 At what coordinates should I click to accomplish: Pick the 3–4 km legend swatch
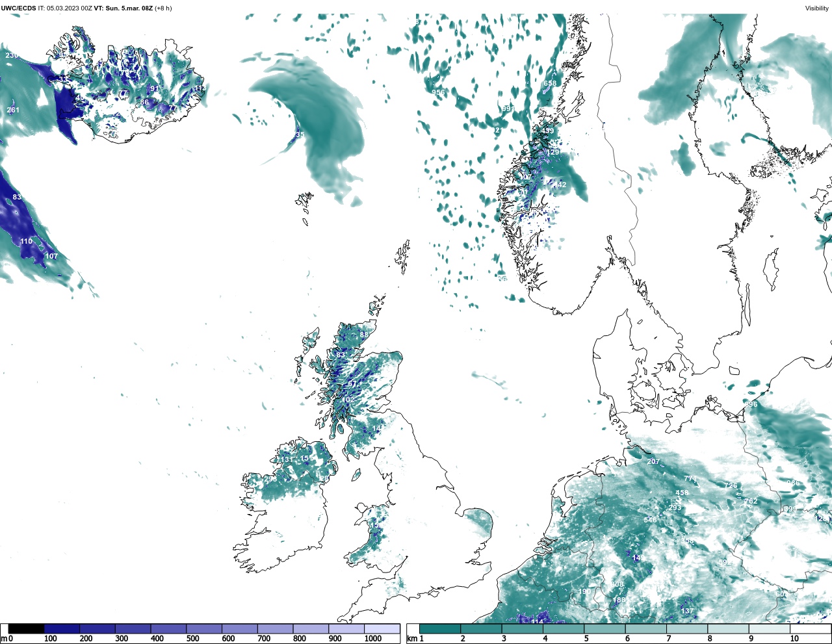tap(523, 629)
